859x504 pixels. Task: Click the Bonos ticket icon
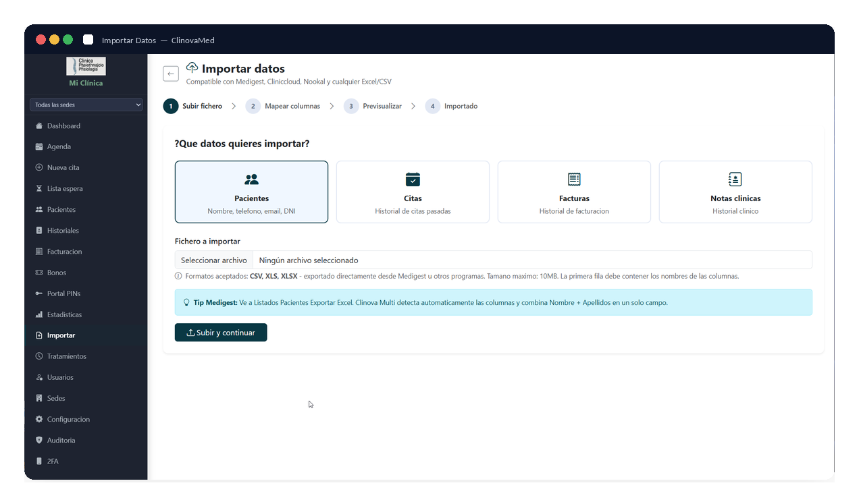click(x=39, y=273)
